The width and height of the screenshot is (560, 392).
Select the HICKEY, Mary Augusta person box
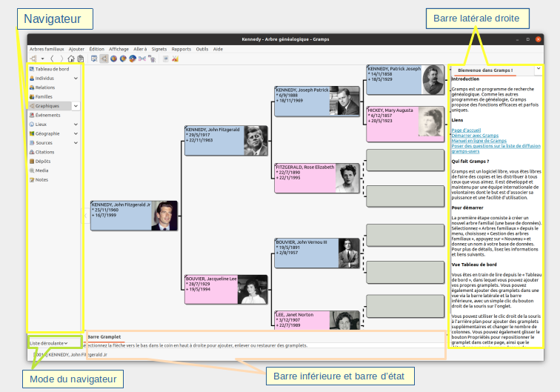point(406,124)
